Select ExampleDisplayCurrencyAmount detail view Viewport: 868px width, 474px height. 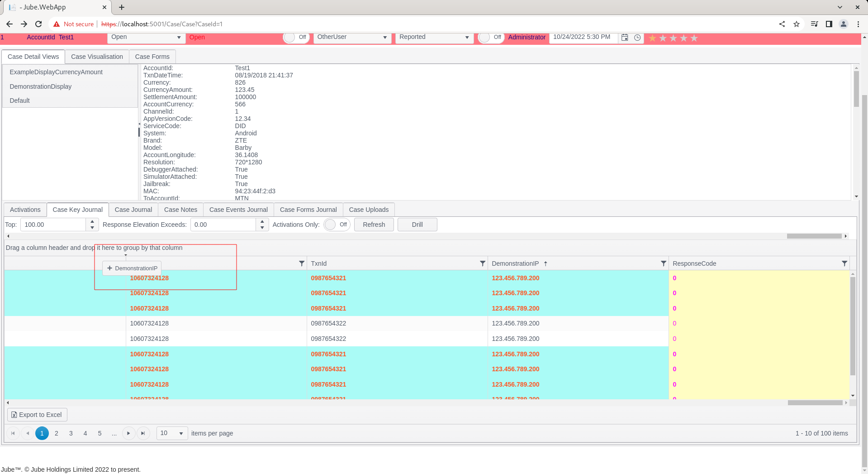pos(70,72)
